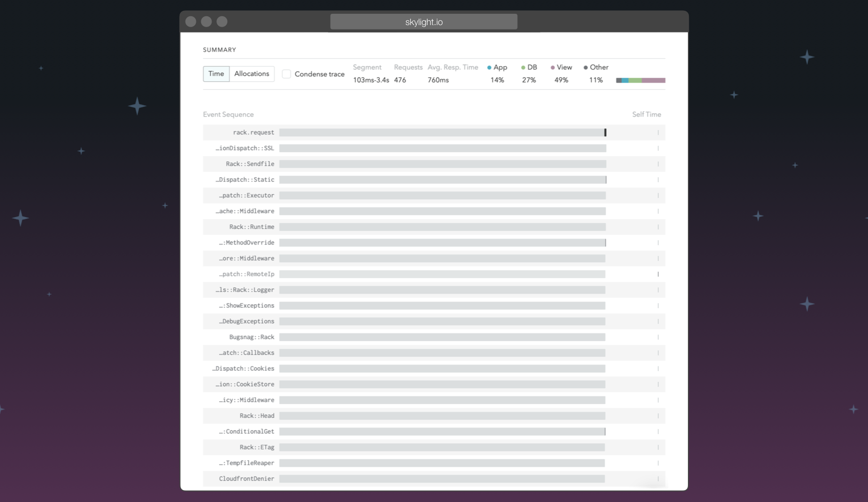Click the purple View legend dot

coord(553,67)
